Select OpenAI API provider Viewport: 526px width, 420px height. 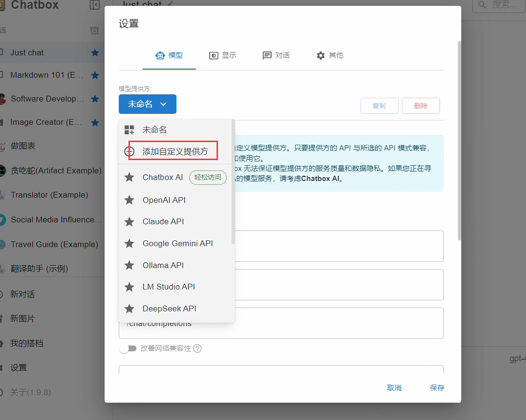point(175,200)
